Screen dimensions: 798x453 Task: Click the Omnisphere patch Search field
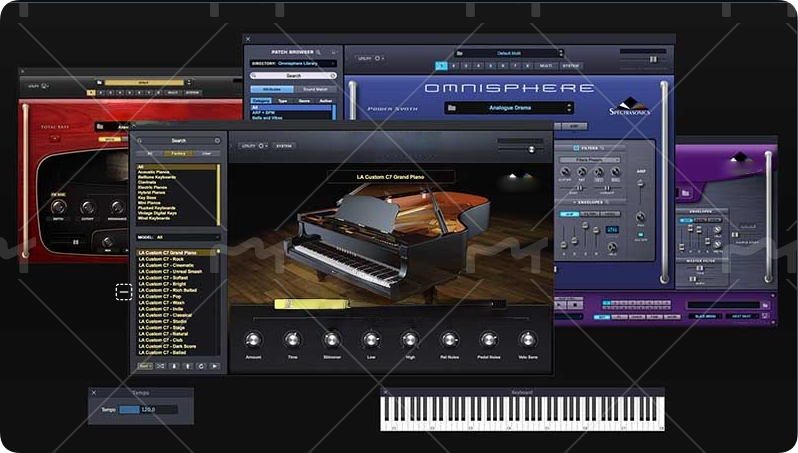click(x=293, y=75)
